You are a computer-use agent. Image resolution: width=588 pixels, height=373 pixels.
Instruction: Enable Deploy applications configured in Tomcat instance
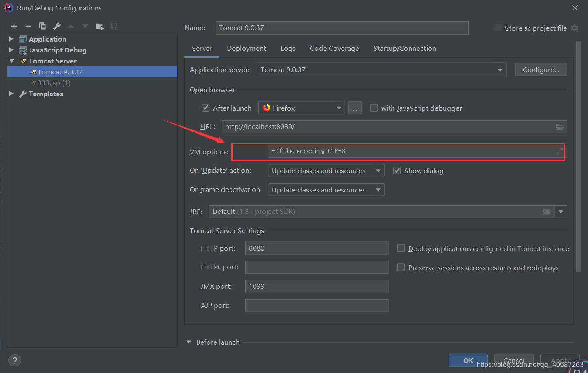[401, 248]
